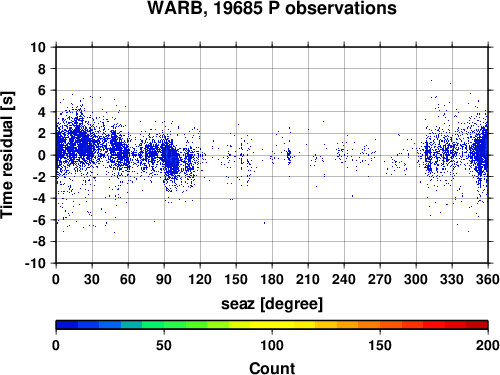
Task: Click the x-axis label seaz [degree]
Action: pos(272,303)
